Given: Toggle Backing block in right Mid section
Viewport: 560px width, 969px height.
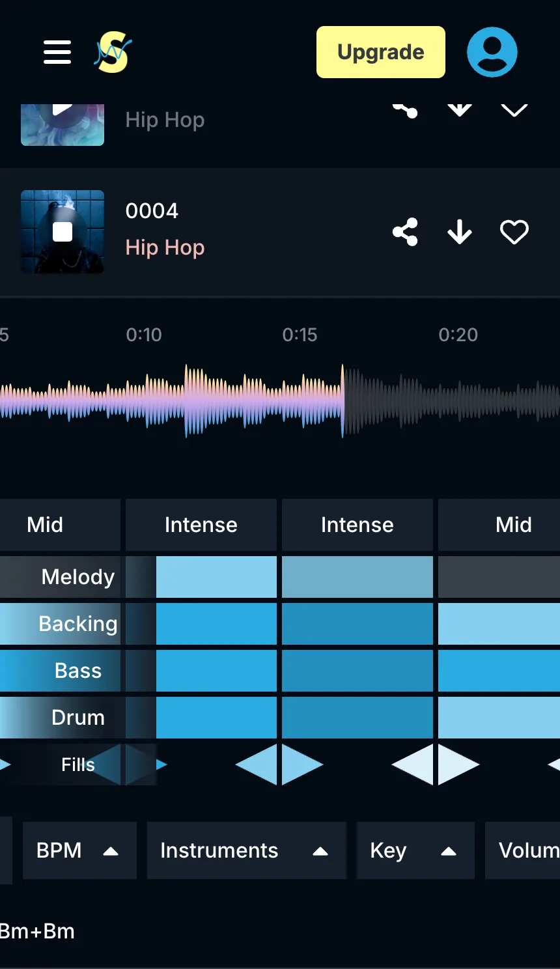Looking at the screenshot, I should click(499, 624).
